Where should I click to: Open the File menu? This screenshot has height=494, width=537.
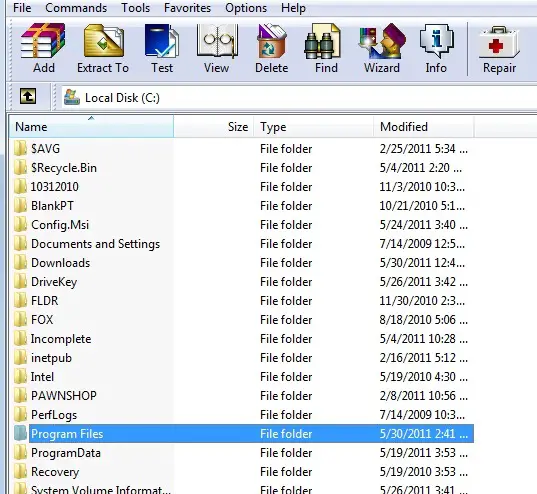click(x=22, y=8)
